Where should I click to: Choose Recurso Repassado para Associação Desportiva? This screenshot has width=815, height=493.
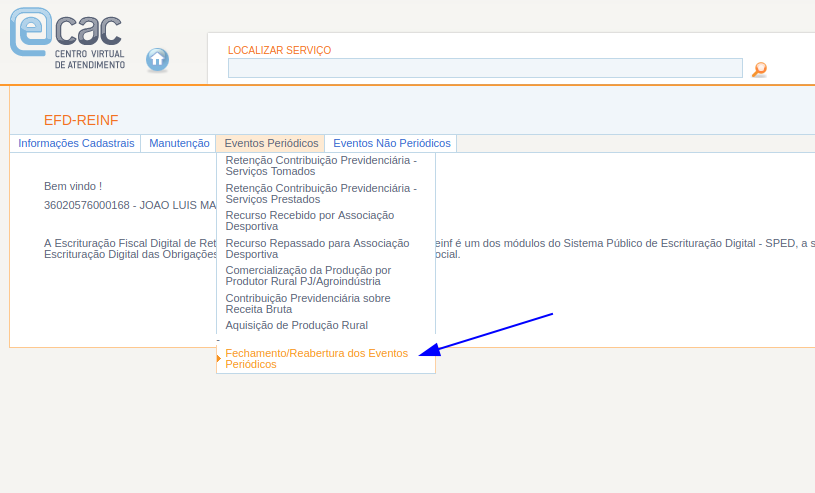tap(317, 249)
